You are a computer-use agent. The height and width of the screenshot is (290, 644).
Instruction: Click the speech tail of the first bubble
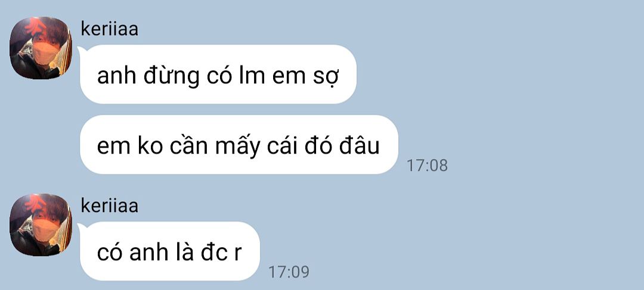pos(81,51)
